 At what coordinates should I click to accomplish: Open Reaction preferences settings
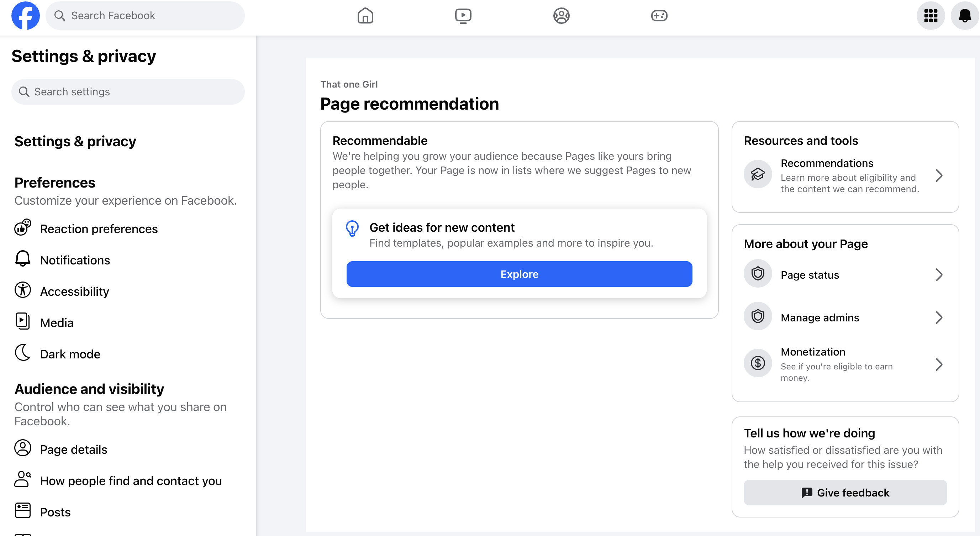coord(128,228)
